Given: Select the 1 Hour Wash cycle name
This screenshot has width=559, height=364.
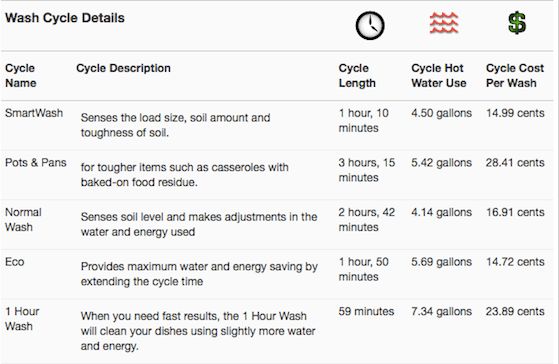Looking at the screenshot, I should pyautogui.click(x=22, y=319).
